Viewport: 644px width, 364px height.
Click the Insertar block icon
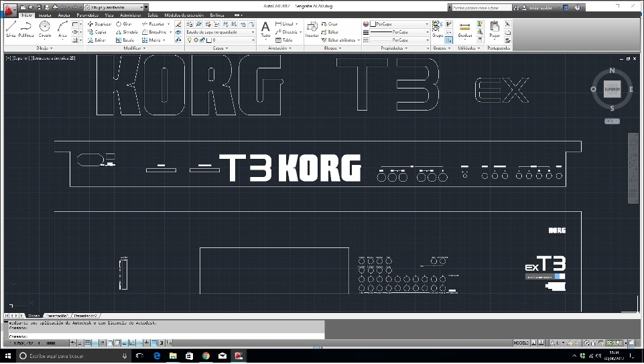point(312,29)
